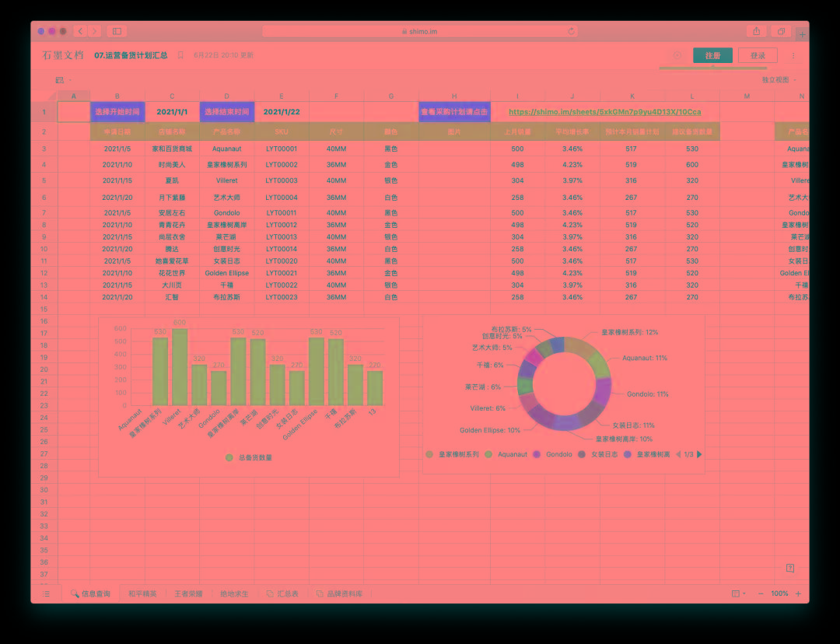Click the 注册 register button
This screenshot has height=644, width=840.
[x=712, y=55]
